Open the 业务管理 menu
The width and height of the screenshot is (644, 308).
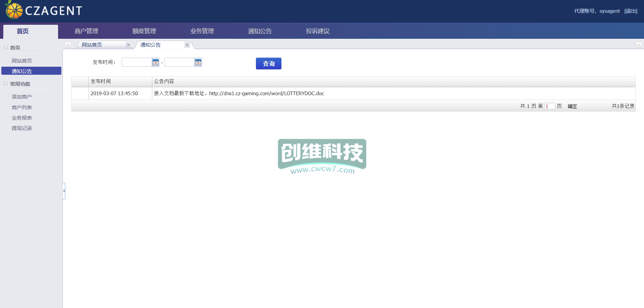pyautogui.click(x=202, y=31)
